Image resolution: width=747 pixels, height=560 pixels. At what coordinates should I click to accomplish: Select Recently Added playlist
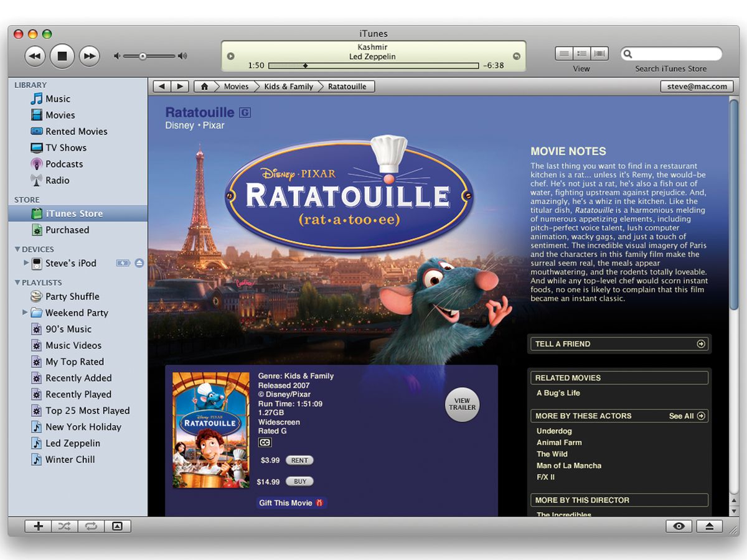[x=78, y=378]
